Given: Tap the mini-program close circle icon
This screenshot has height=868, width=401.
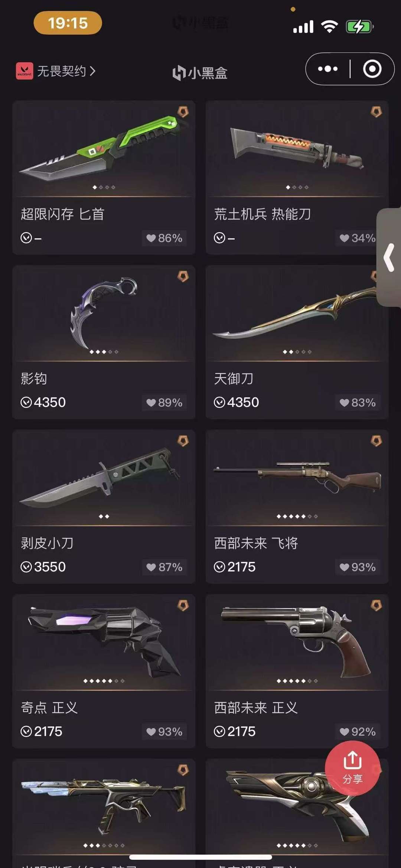Looking at the screenshot, I should (x=372, y=69).
